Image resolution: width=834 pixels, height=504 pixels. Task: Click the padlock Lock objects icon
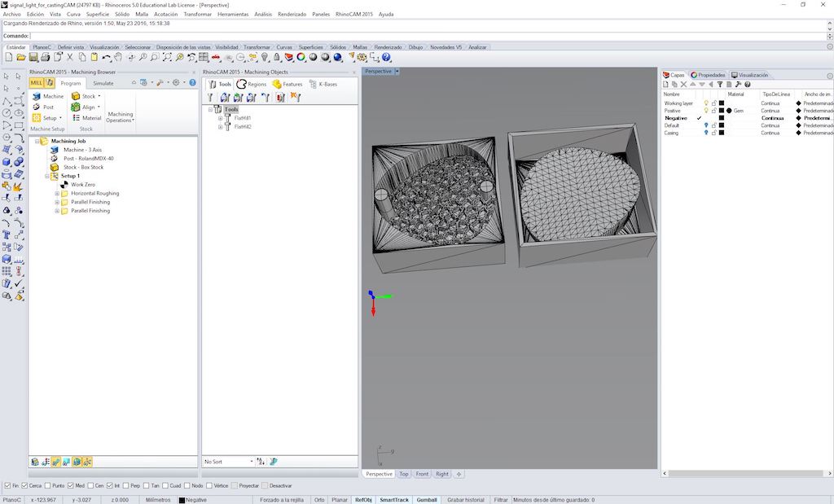277,57
